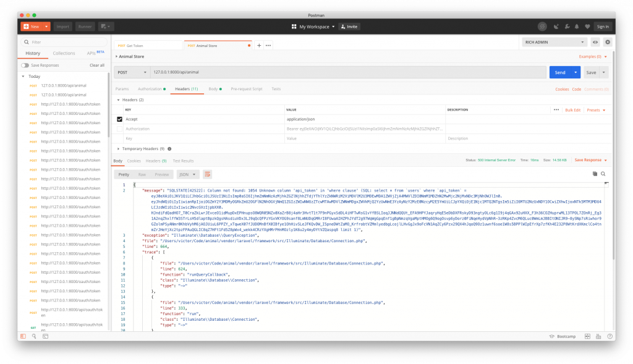This screenshot has width=633, height=364.
Task: Open the Get Token request tab
Action: point(148,46)
